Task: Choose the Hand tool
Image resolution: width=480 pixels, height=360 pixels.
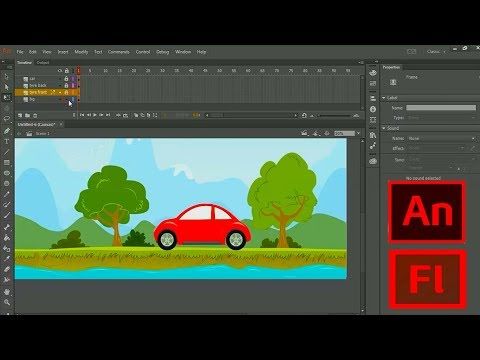Action: click(x=7, y=292)
